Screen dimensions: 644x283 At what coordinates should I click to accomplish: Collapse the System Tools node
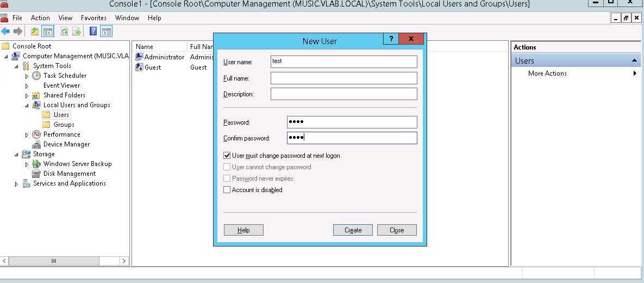16,66
